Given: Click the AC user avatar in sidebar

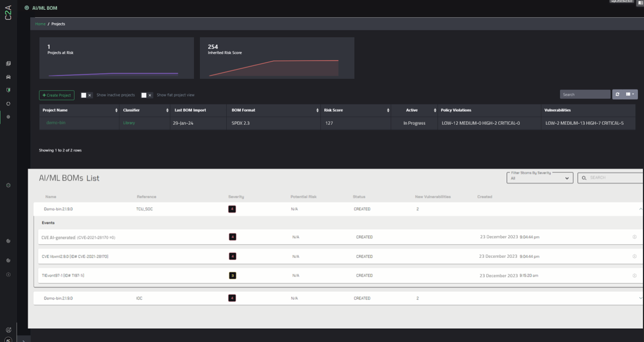Looking at the screenshot, I should 8,340.
